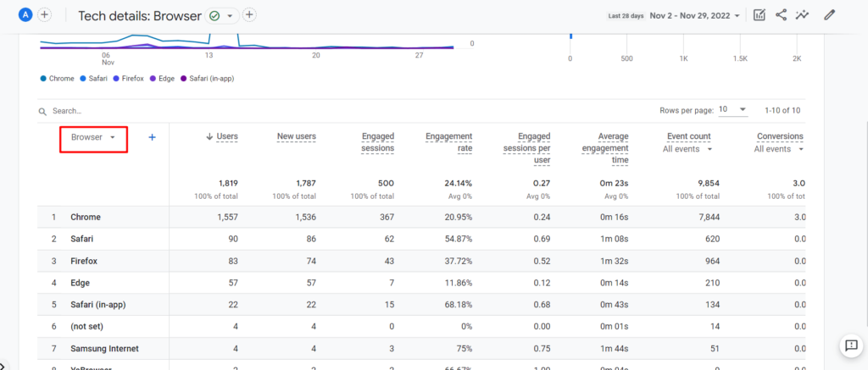Toggle the Safari (in-app) legend item
Image resolution: width=868 pixels, height=370 pixels.
[207, 79]
